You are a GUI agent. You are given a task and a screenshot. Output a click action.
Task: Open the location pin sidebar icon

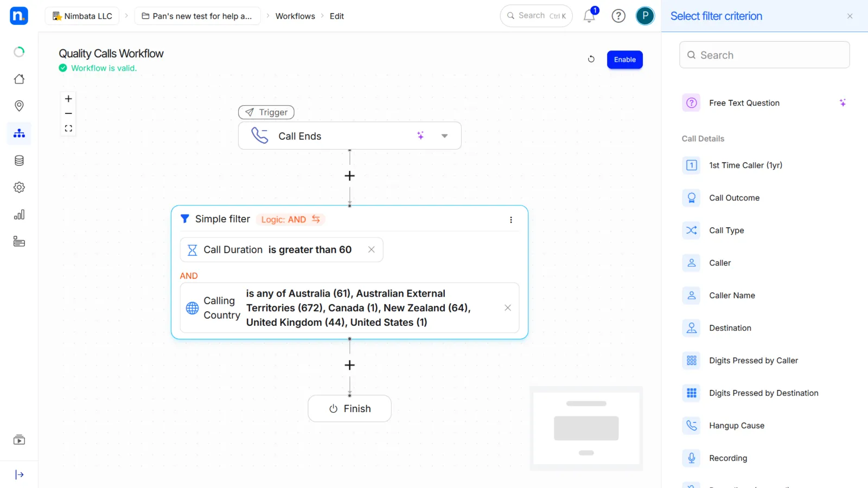[x=19, y=106]
